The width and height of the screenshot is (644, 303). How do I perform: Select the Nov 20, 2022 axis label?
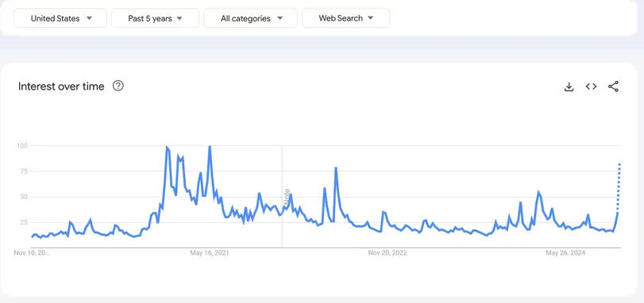[388, 253]
